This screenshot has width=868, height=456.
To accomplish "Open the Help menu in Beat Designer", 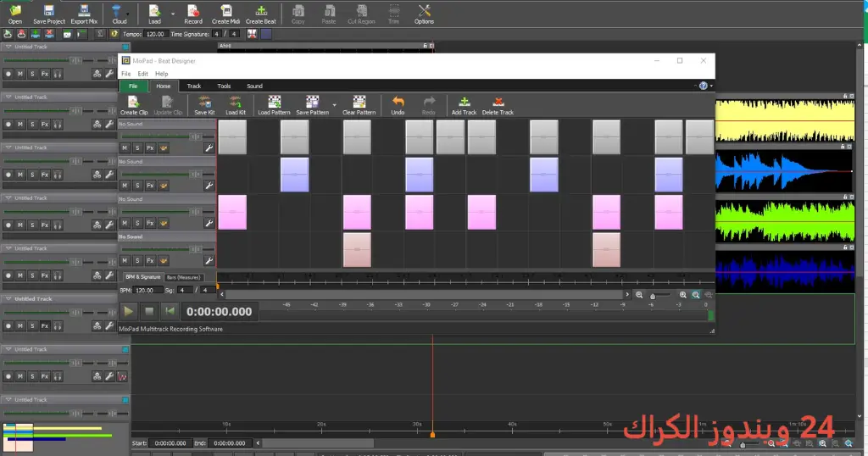I will (162, 74).
